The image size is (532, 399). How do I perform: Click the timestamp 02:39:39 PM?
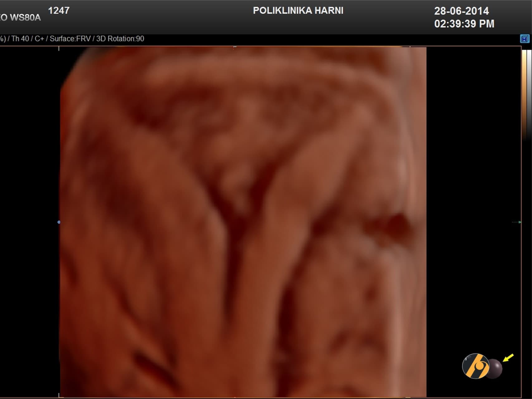(x=464, y=23)
